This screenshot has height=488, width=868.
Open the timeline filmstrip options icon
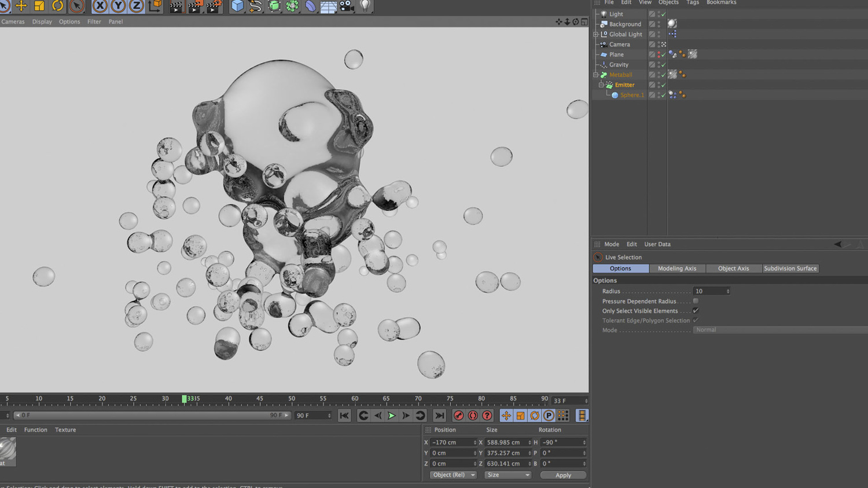click(x=582, y=416)
